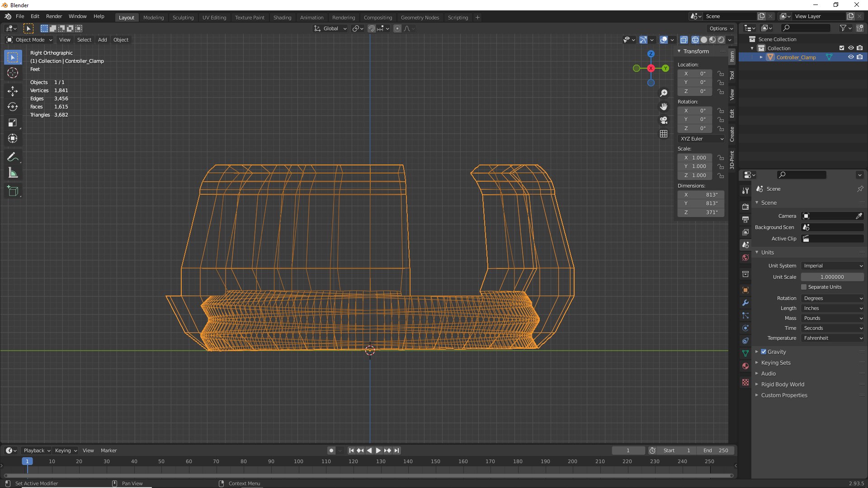Uncheck the Gravity checkbox

(764, 352)
